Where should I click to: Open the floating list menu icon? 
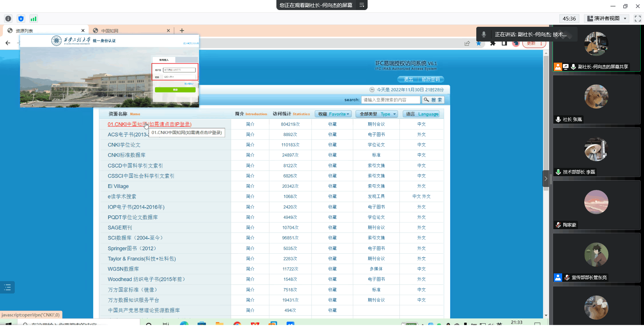[x=7, y=287]
